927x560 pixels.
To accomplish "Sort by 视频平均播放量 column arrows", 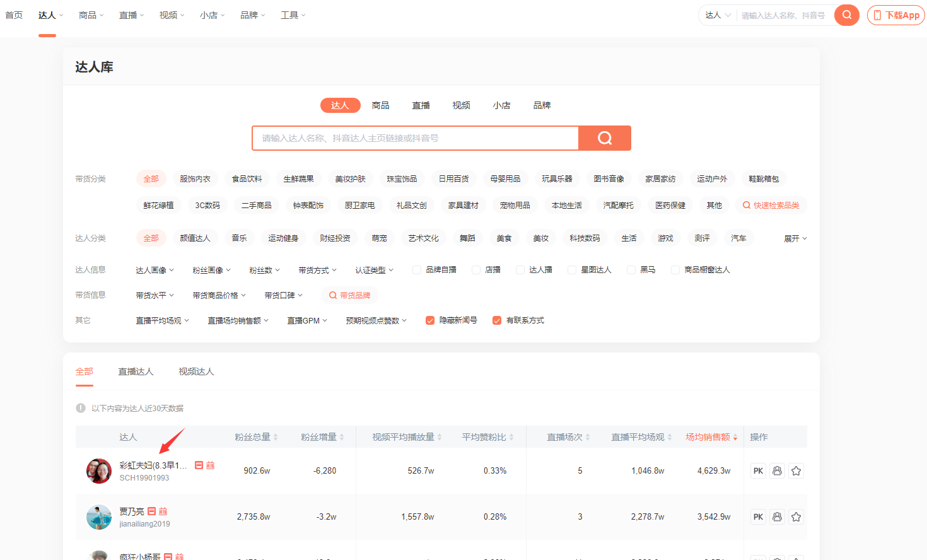I will coord(440,437).
